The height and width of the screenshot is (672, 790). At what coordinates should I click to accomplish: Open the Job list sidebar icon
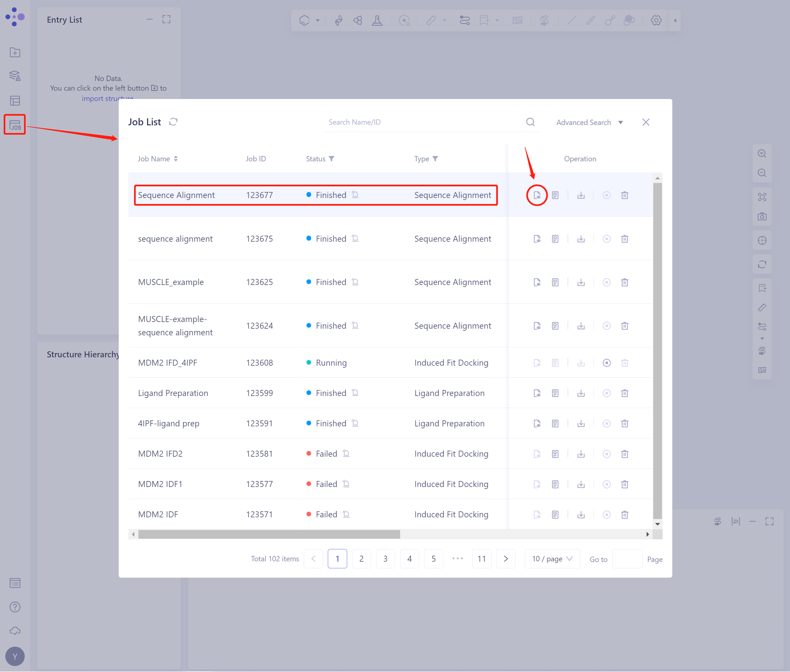(15, 125)
